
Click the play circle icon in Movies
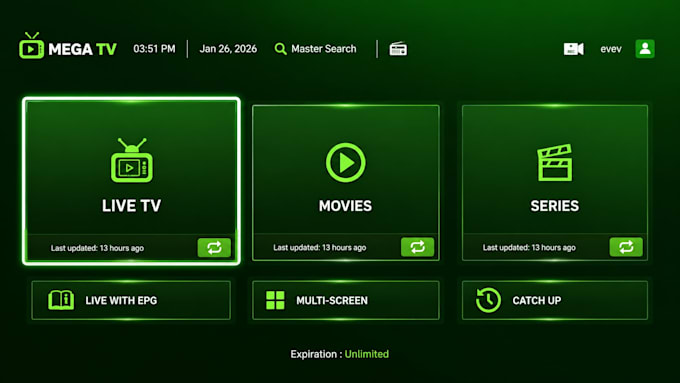(x=346, y=163)
